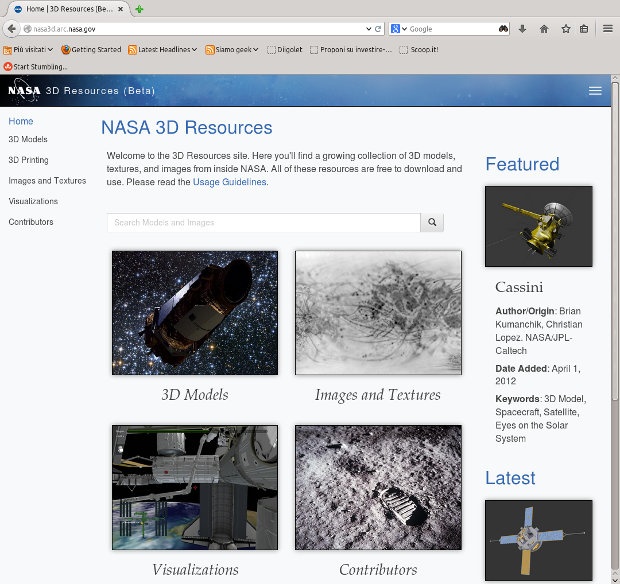
Task: Open the Images and Textures thumbnail
Action: click(x=378, y=313)
